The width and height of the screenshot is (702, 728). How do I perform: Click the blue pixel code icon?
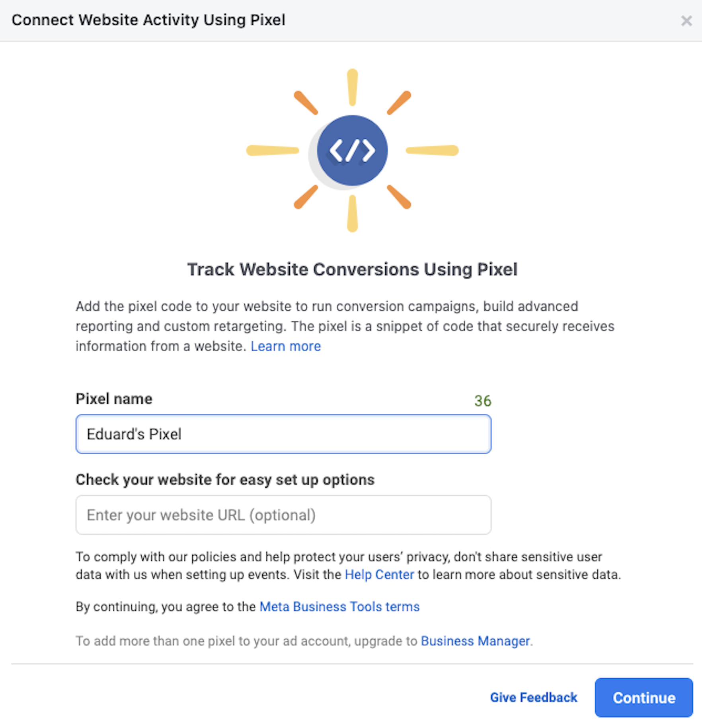[x=352, y=150]
